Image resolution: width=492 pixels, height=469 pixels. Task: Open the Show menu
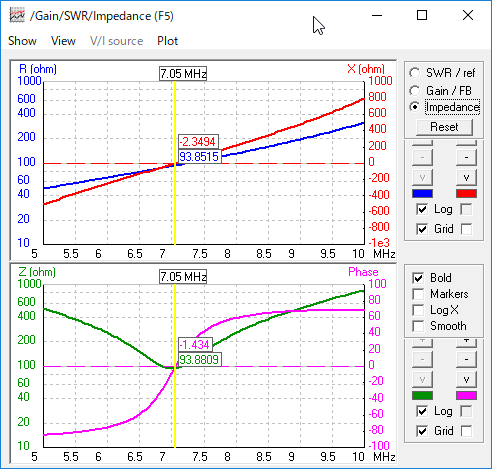tap(22, 41)
